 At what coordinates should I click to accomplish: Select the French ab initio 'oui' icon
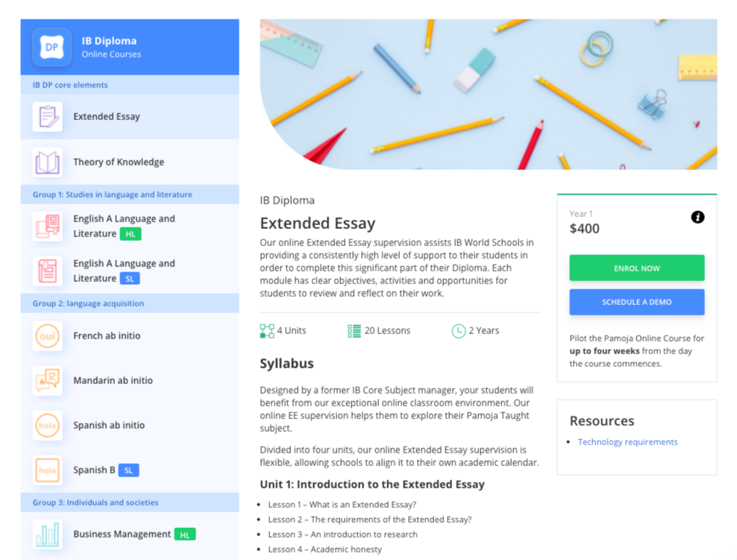pyautogui.click(x=48, y=336)
